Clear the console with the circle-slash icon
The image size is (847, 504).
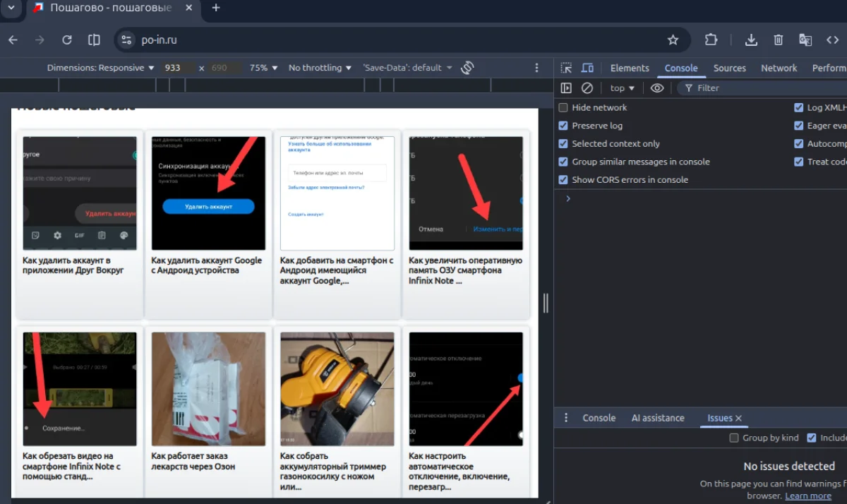[x=587, y=88]
